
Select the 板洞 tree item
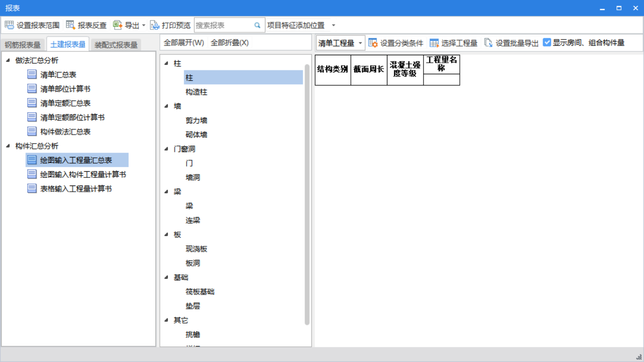[x=193, y=263]
